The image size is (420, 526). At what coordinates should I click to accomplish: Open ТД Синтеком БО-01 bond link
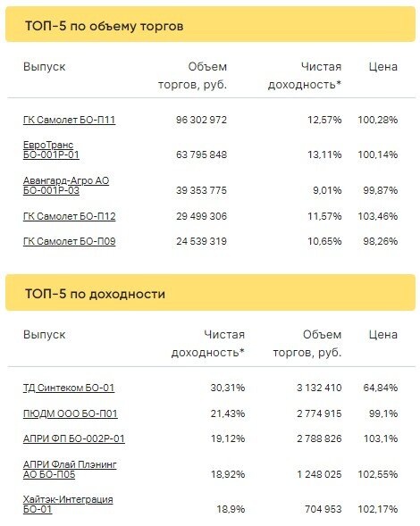(x=69, y=388)
